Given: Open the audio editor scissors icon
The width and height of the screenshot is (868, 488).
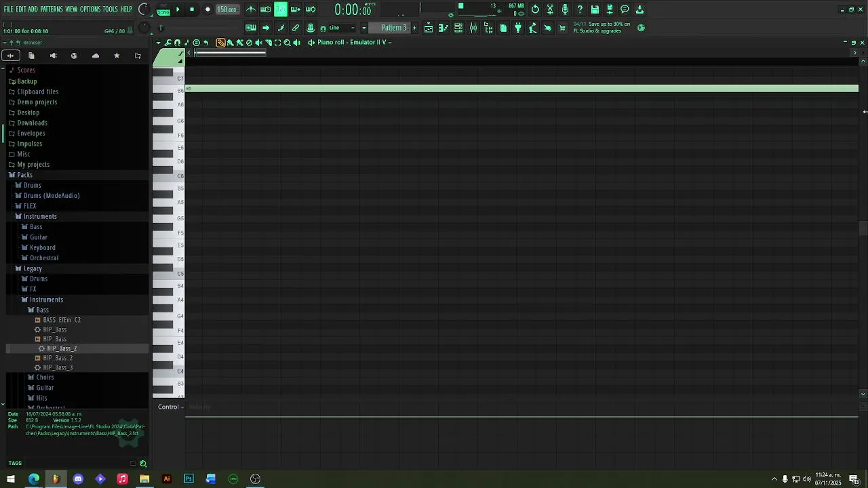Looking at the screenshot, I should coord(550,9).
